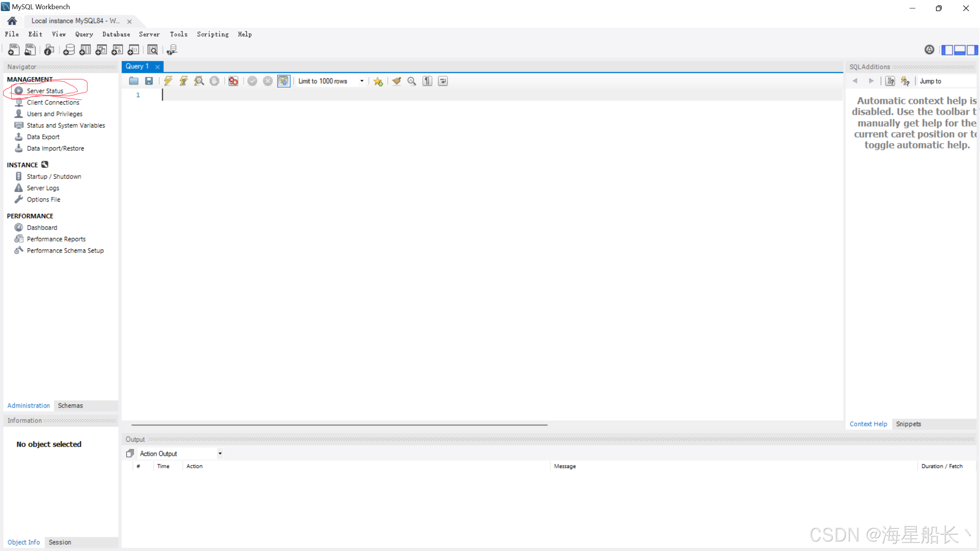Open find panel magnifier icon
Screen dimensions: 980x551
point(412,81)
